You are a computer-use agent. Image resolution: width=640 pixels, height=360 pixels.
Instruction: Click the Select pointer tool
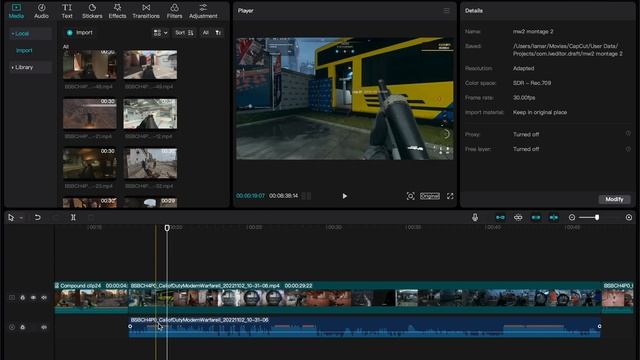pyautogui.click(x=11, y=218)
